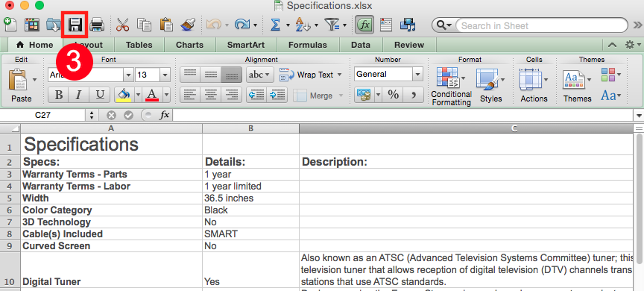Toggle Bold formatting
Image resolution: width=644 pixels, height=291 pixels.
click(x=59, y=96)
